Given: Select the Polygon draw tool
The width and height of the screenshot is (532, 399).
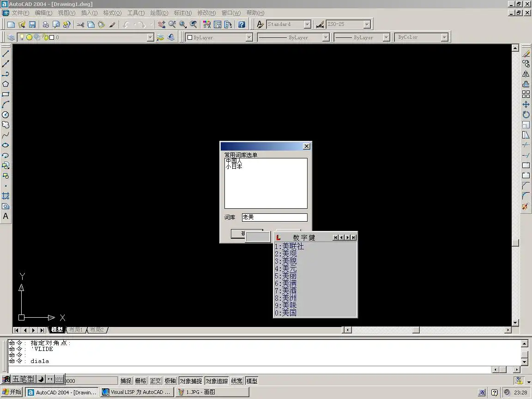Looking at the screenshot, I should tap(6, 84).
